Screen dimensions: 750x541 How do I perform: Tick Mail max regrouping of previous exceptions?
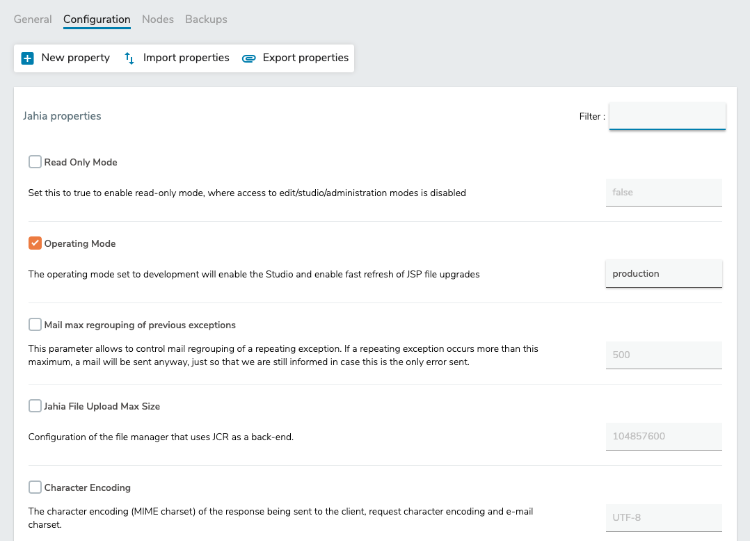(35, 324)
